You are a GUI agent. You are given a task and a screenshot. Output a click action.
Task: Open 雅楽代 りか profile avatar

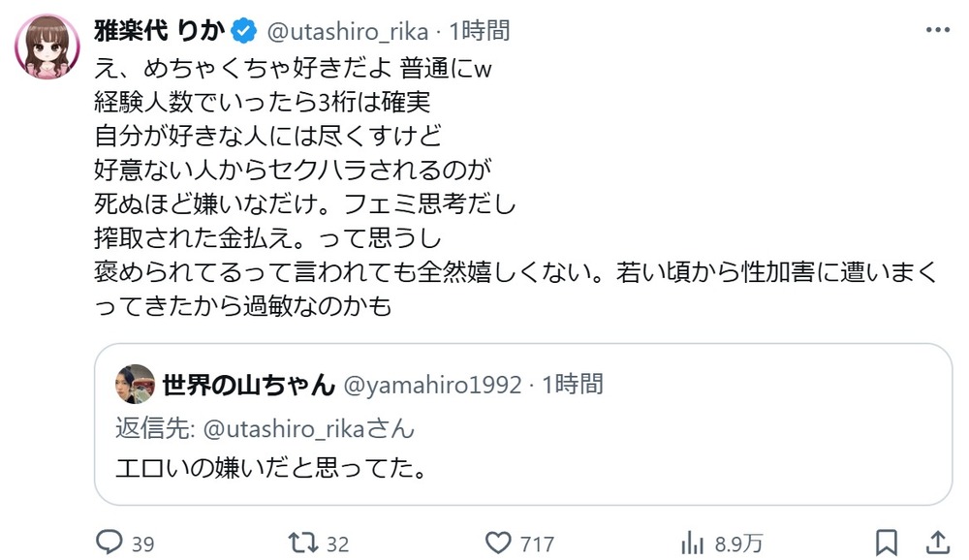point(47,47)
